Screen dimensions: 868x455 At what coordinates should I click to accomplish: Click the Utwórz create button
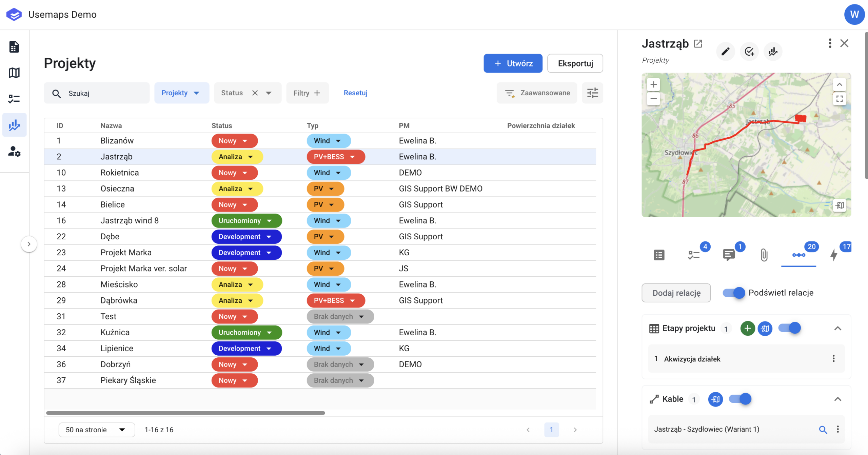513,63
